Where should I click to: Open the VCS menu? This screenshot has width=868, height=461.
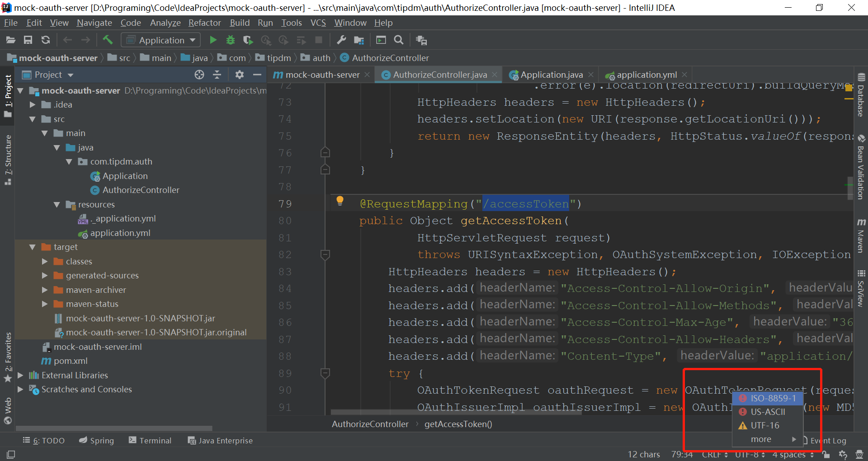click(318, 23)
